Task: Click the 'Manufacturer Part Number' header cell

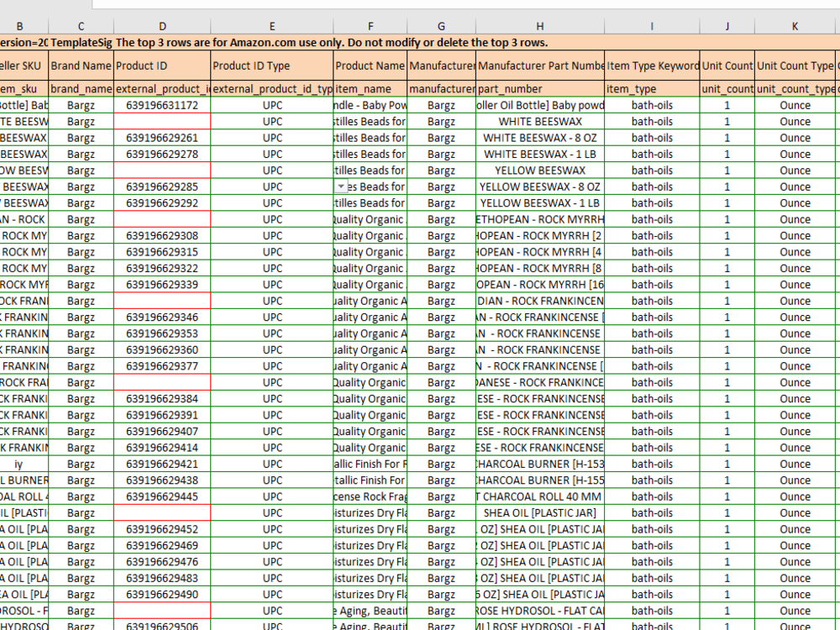Action: [x=540, y=66]
